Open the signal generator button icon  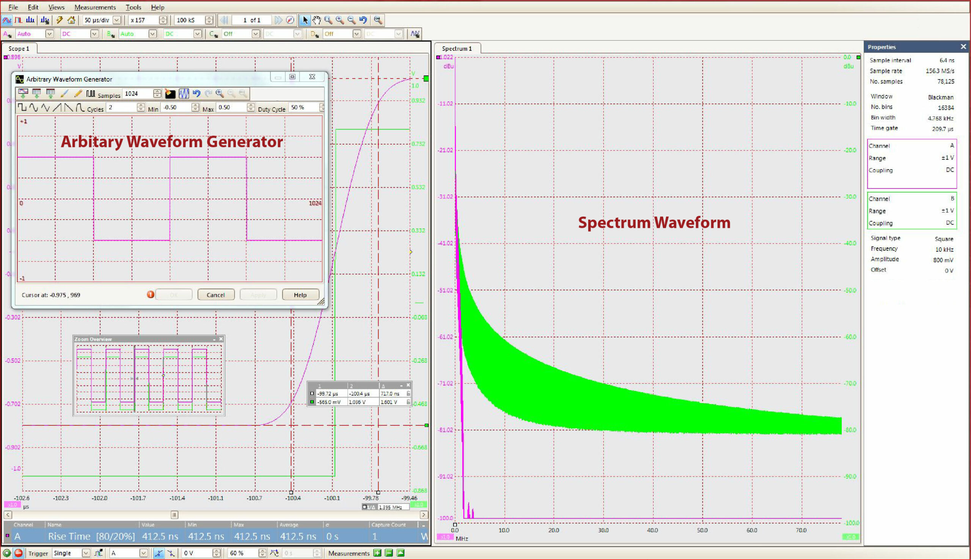click(415, 34)
